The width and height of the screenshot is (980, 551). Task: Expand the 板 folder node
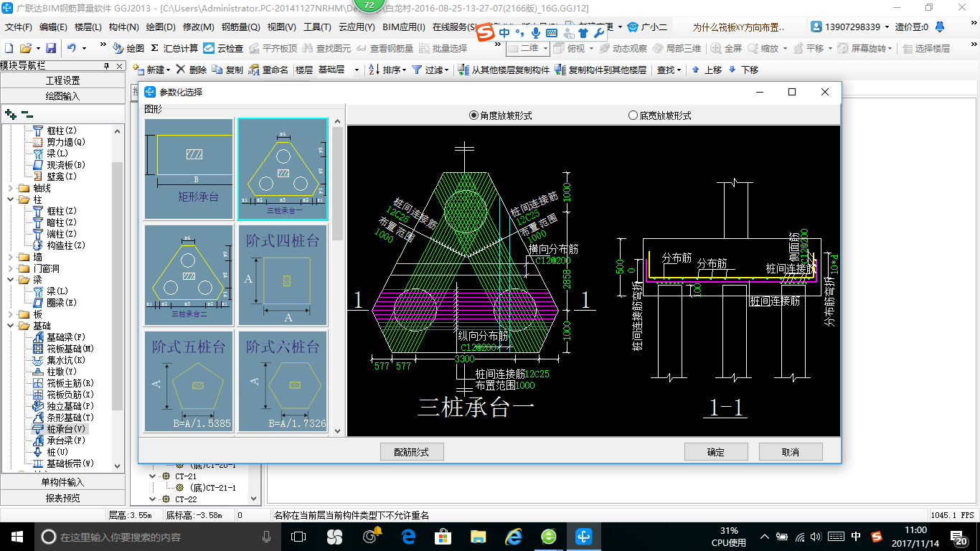10,314
